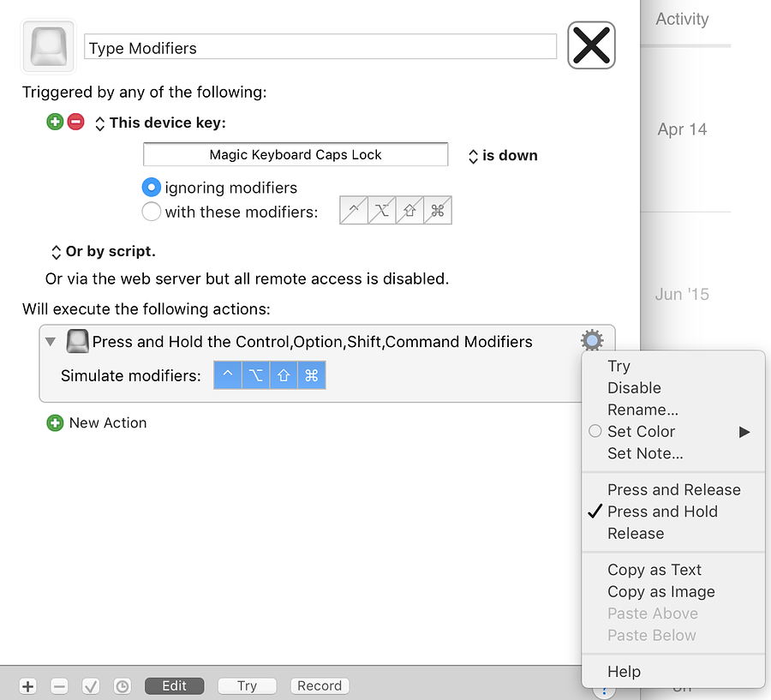Click the keycap icon of the Press and Hold action

[77, 341]
